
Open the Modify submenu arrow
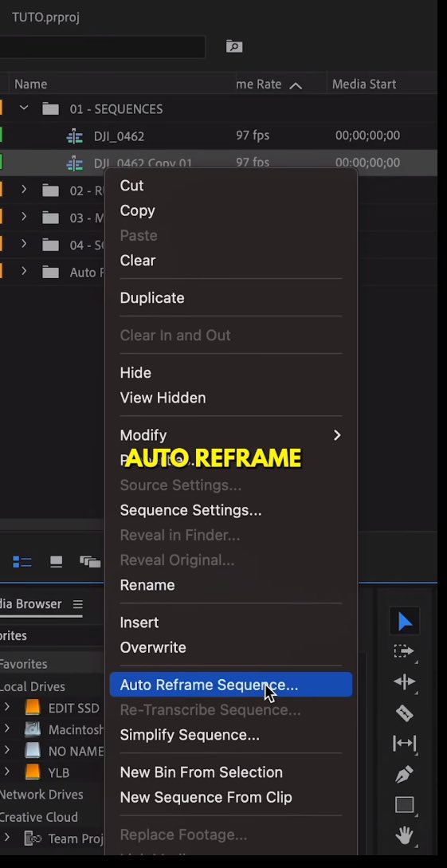[x=337, y=435]
